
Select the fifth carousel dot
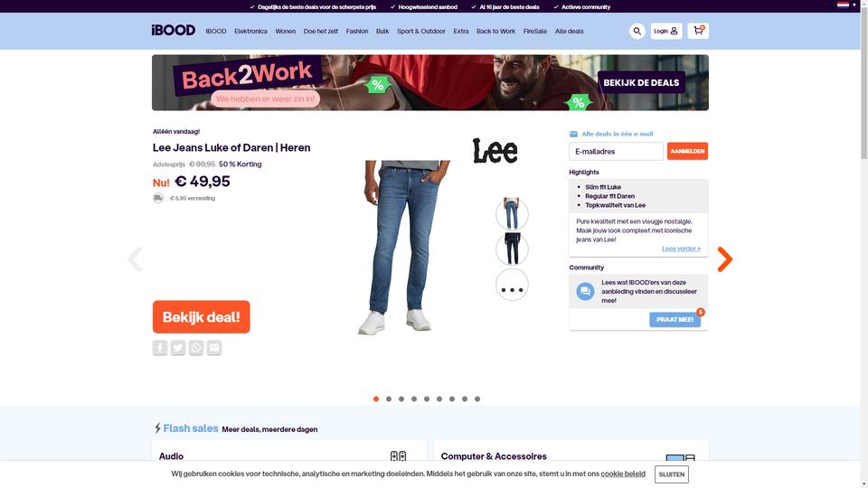[427, 399]
